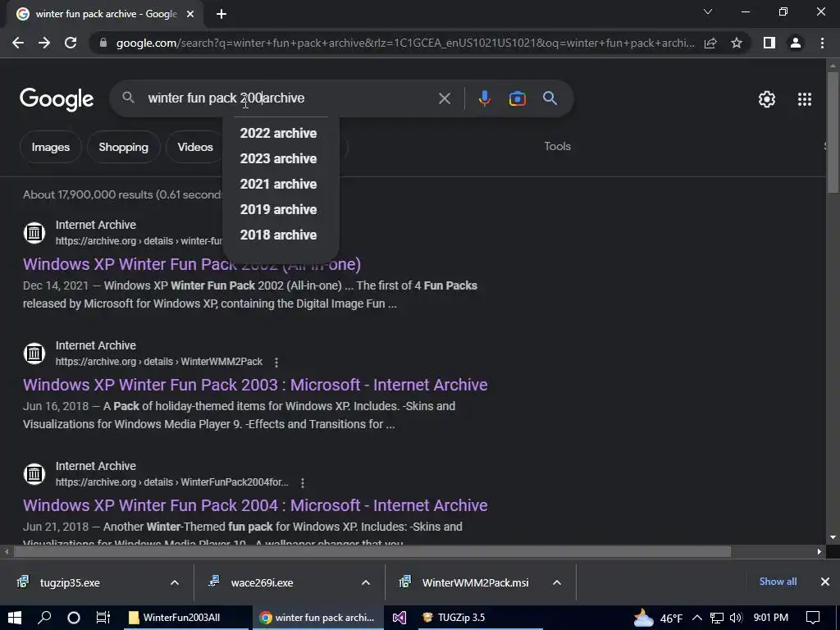Open the Windows Start menu
The width and height of the screenshot is (840, 630).
tap(15, 618)
